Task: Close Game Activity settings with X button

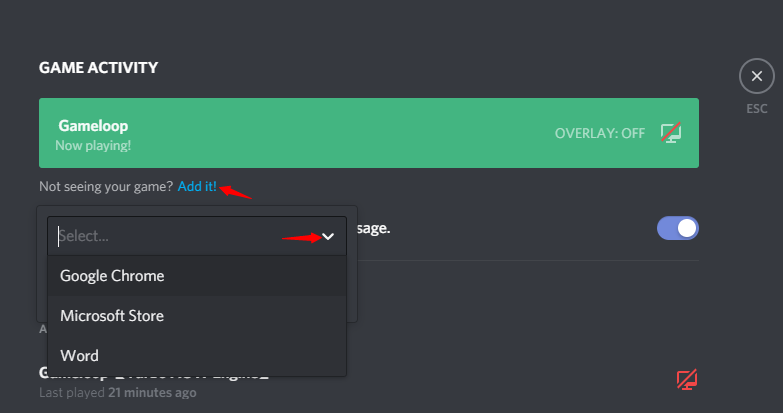Action: pos(757,76)
